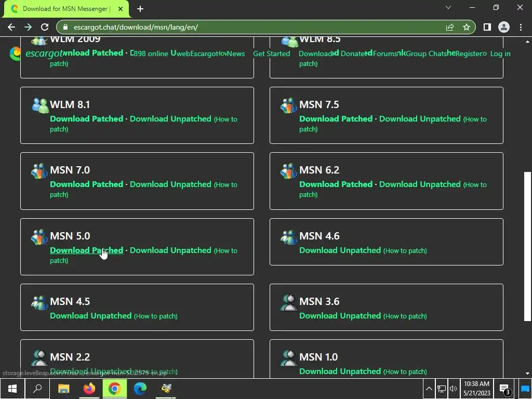This screenshot has height=399, width=532.
Task: Reload the page with refresh icon
Action: click(x=45, y=27)
